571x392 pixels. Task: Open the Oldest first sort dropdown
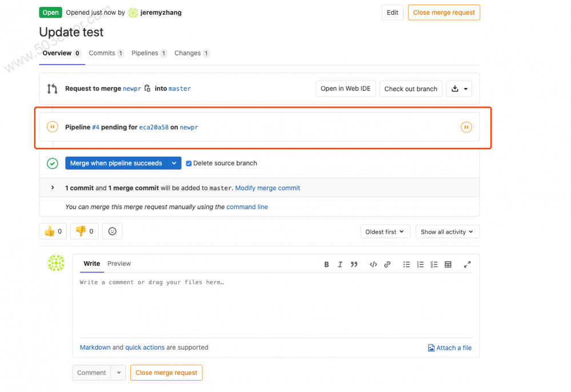tap(385, 231)
